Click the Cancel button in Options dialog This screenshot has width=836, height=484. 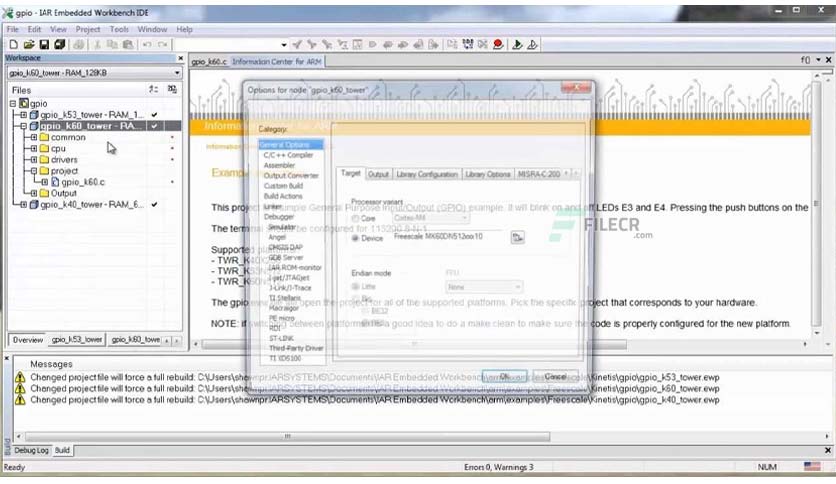click(x=555, y=376)
